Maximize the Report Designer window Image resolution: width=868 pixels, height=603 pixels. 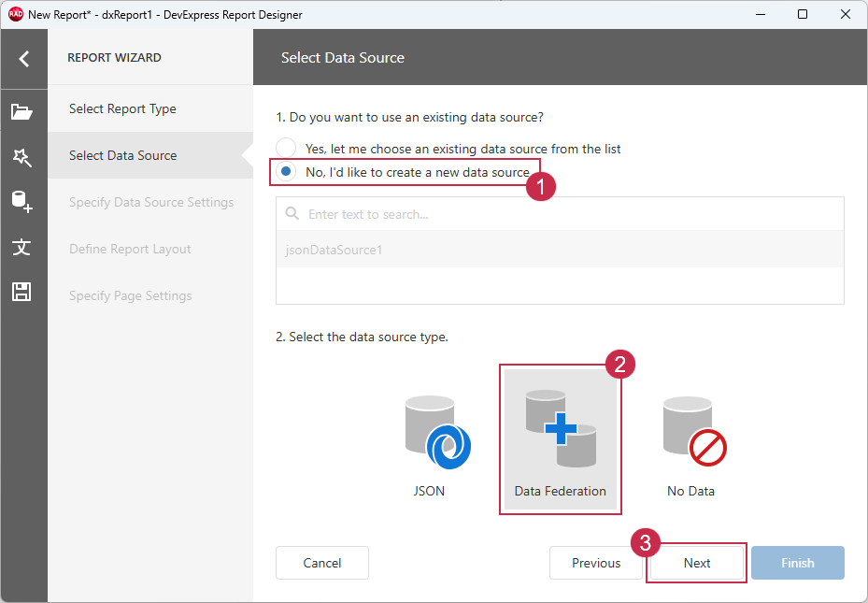(802, 14)
